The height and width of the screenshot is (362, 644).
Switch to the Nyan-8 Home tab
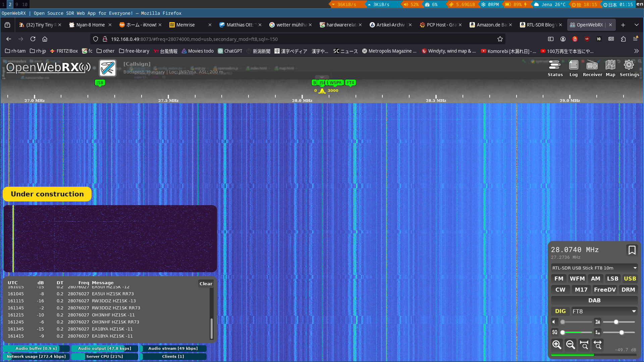coord(90,25)
